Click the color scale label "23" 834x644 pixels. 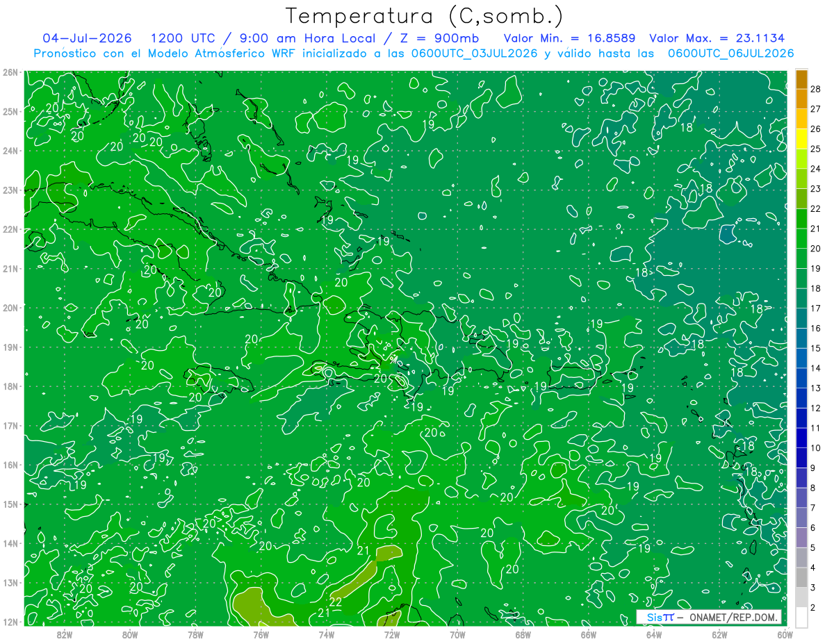[815, 188]
